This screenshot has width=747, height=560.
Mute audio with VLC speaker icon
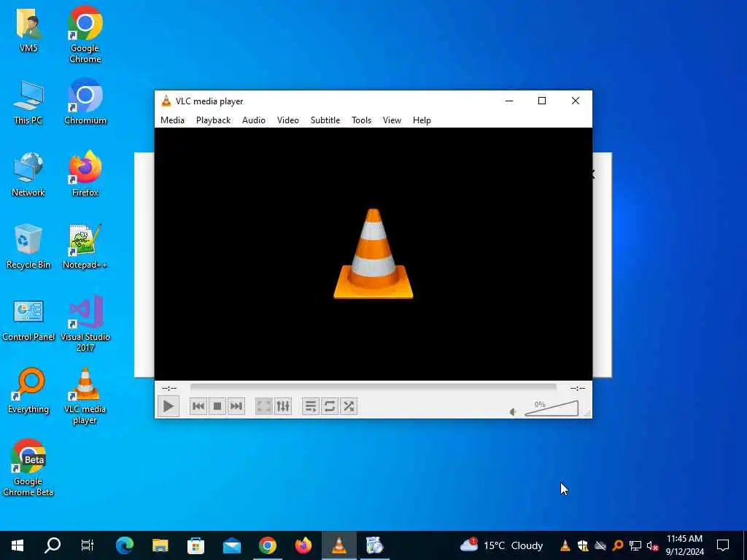click(x=513, y=412)
